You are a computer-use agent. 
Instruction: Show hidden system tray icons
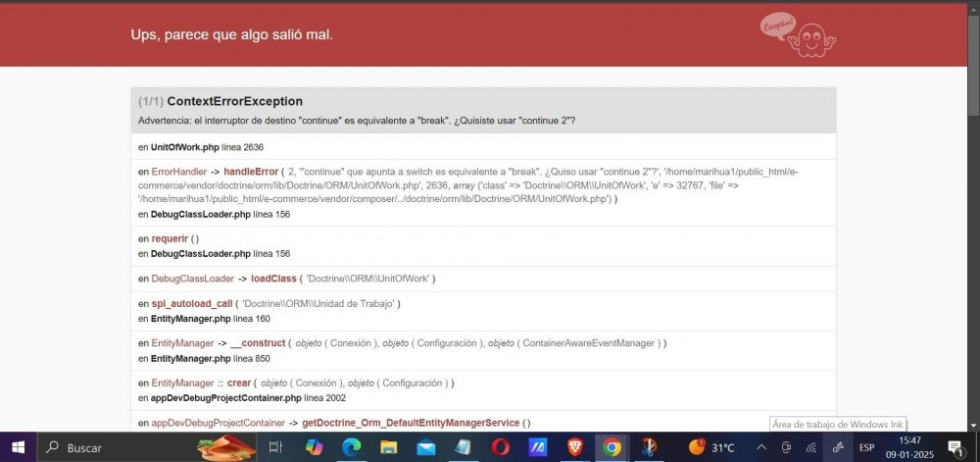[x=761, y=447]
